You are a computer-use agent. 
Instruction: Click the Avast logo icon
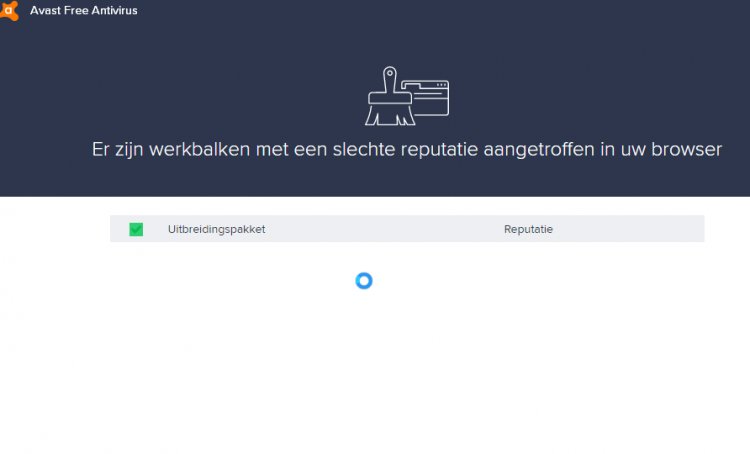click(x=8, y=11)
